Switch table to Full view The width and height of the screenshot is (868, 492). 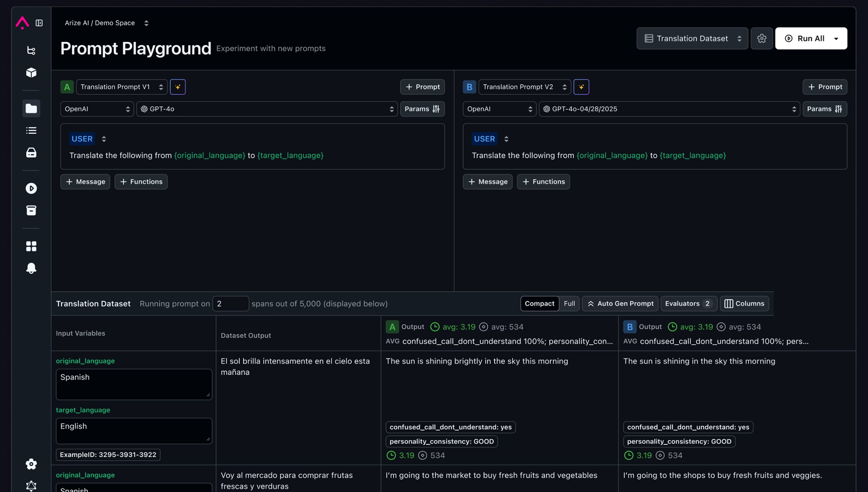(569, 303)
